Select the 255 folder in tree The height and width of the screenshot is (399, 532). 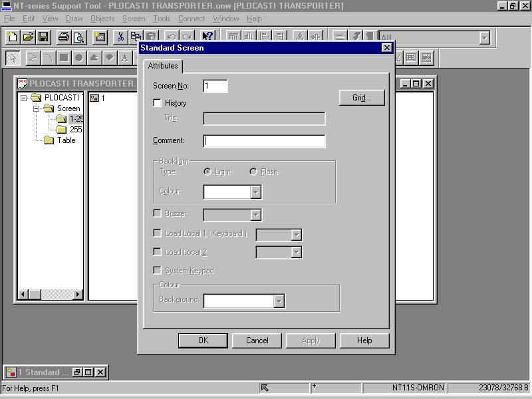(x=69, y=129)
